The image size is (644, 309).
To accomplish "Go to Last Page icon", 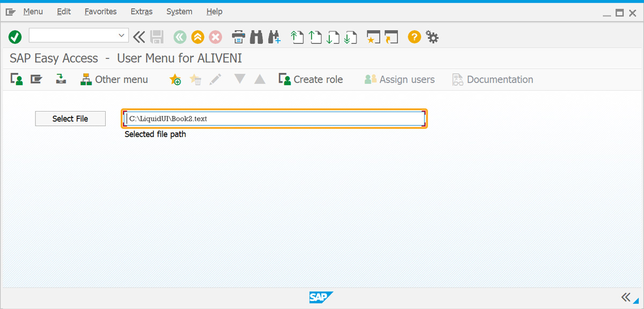I will pyautogui.click(x=350, y=36).
